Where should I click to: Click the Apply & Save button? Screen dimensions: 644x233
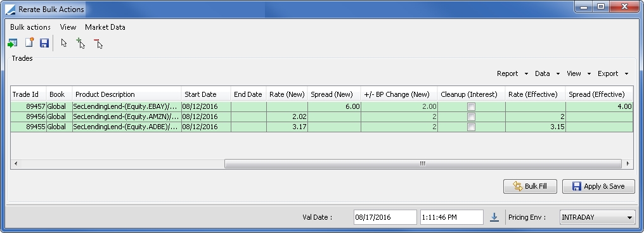click(598, 186)
